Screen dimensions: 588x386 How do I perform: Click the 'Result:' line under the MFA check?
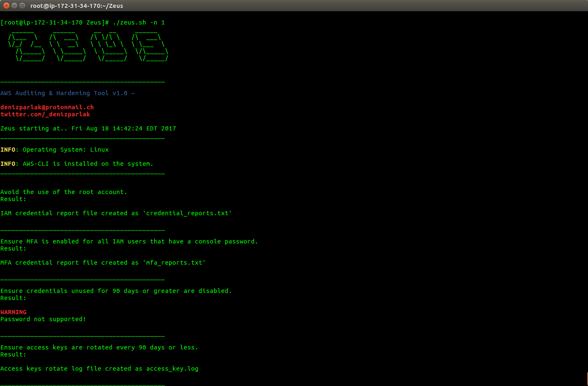tap(13, 248)
